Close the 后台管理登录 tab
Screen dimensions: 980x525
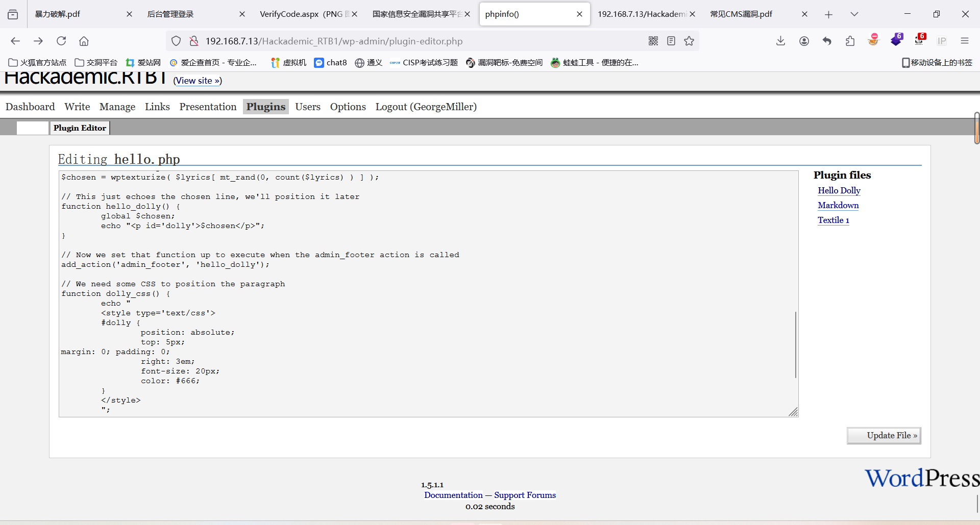pyautogui.click(x=242, y=14)
